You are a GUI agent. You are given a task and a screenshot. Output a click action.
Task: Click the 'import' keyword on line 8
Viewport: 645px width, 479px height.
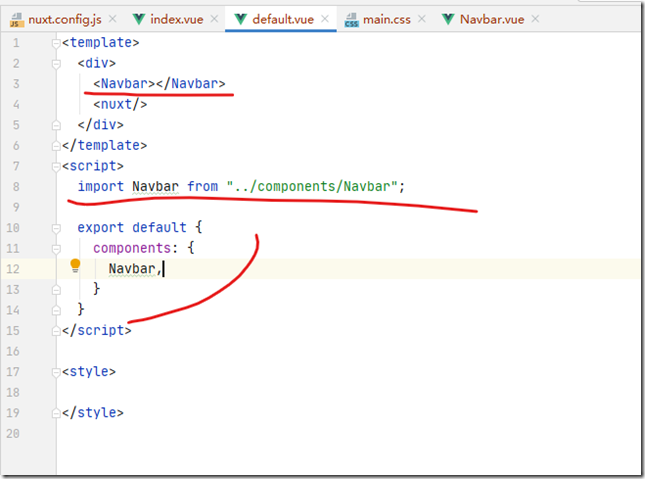pos(101,186)
